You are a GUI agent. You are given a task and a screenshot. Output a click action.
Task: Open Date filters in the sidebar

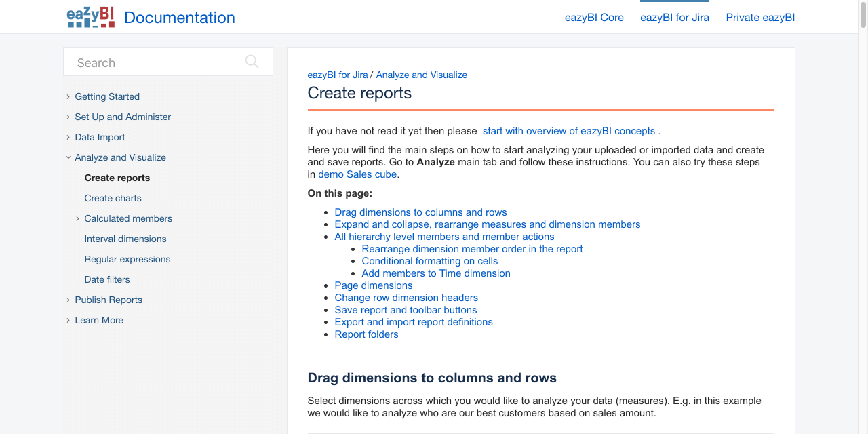[x=107, y=279]
